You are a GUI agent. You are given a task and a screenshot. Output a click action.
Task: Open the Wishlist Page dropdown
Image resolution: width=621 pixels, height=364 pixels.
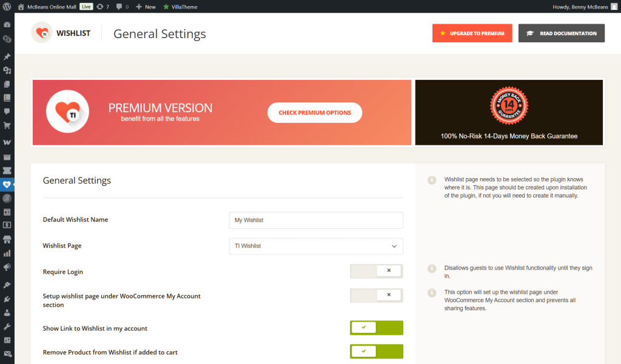click(x=315, y=246)
